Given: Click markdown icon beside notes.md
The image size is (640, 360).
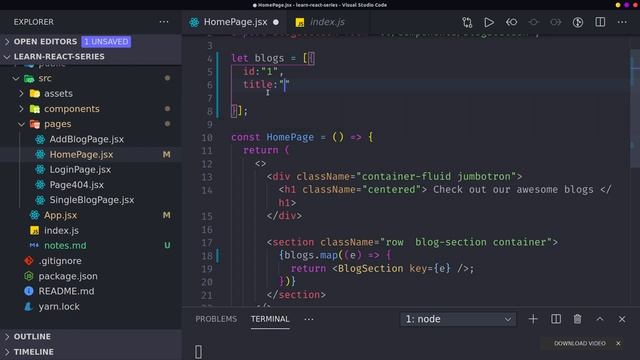Looking at the screenshot, I should coord(34,246).
